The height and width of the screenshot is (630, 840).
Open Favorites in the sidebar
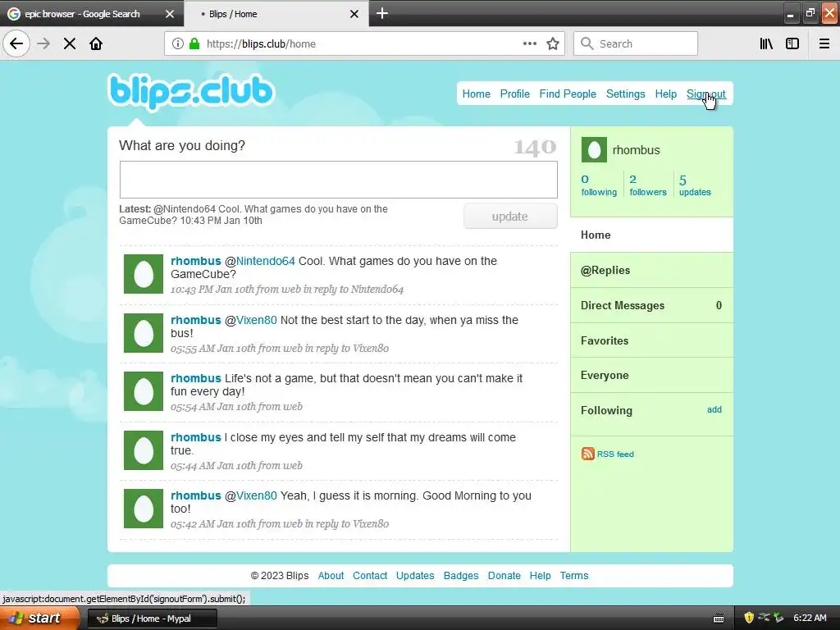(651, 340)
